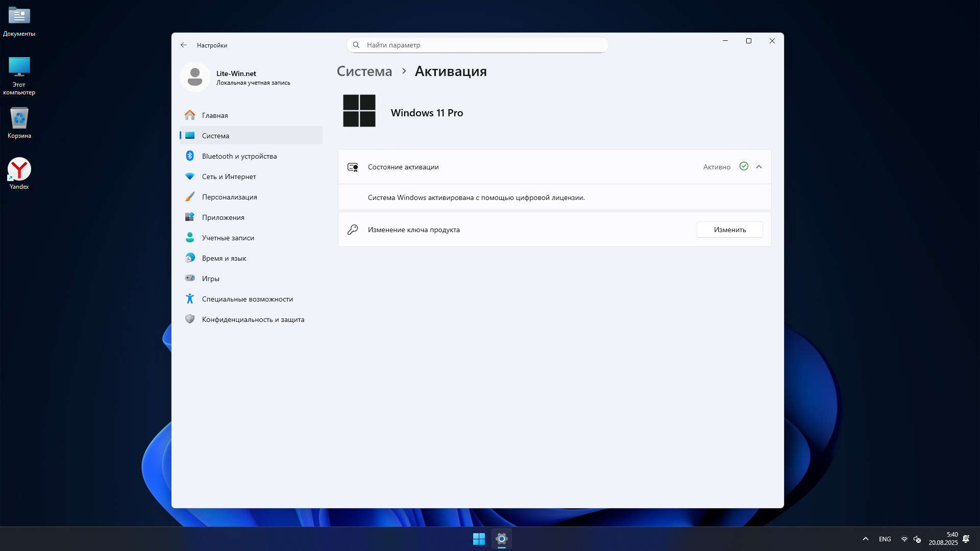Select Главная in the sidebar
This screenshot has width=980, height=551.
[x=215, y=115]
